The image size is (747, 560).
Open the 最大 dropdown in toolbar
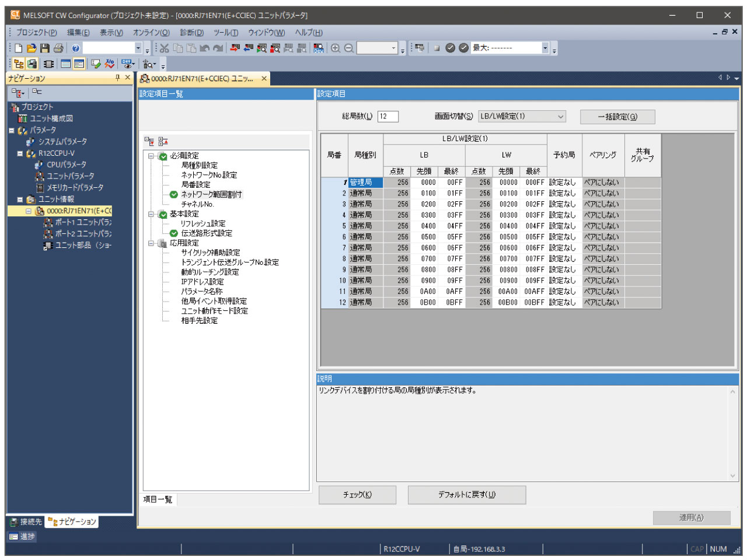[545, 48]
